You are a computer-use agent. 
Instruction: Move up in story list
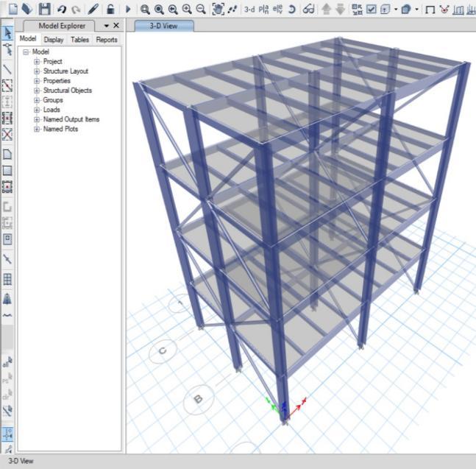pos(327,10)
